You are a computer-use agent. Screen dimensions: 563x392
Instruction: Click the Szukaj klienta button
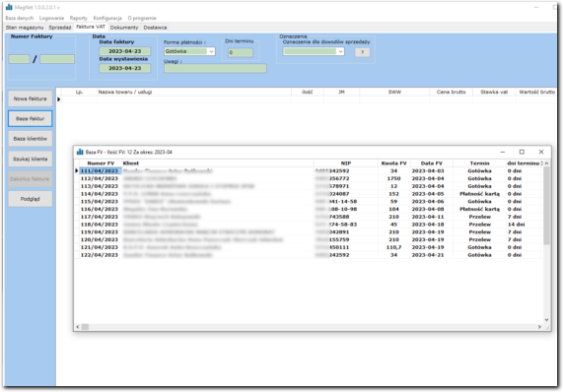tap(30, 159)
